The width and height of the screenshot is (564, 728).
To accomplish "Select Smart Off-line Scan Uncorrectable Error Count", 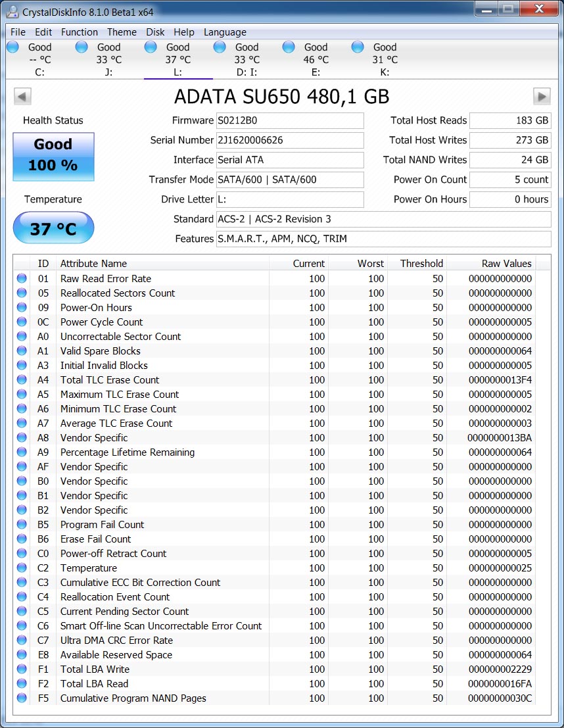I will (x=161, y=625).
